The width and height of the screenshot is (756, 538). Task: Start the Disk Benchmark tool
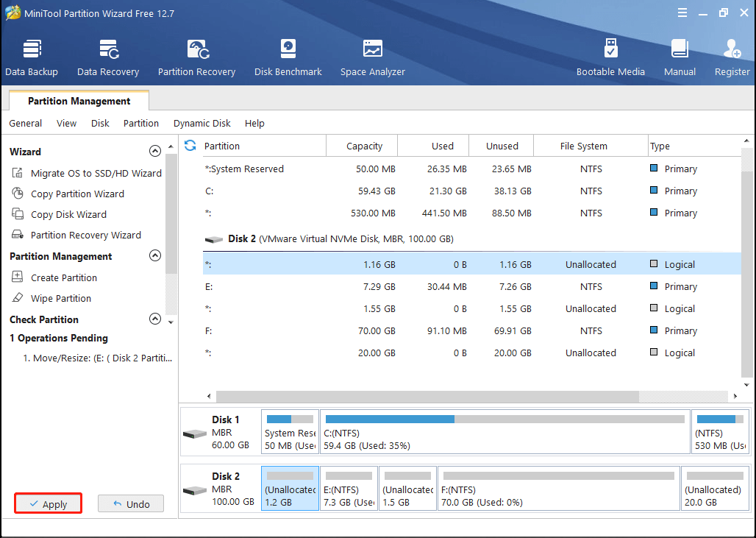click(288, 58)
